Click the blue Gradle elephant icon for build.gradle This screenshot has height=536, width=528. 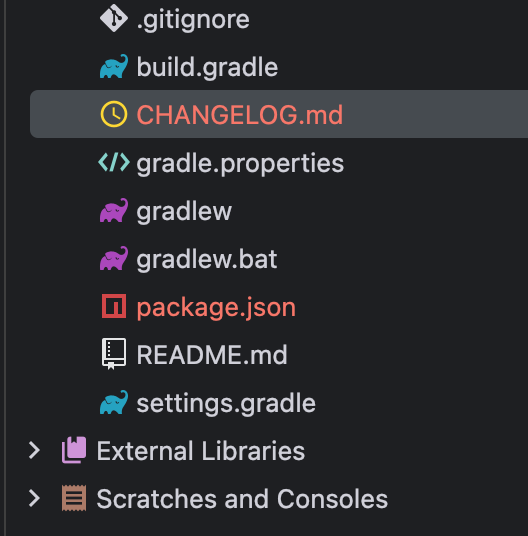pyautogui.click(x=114, y=66)
